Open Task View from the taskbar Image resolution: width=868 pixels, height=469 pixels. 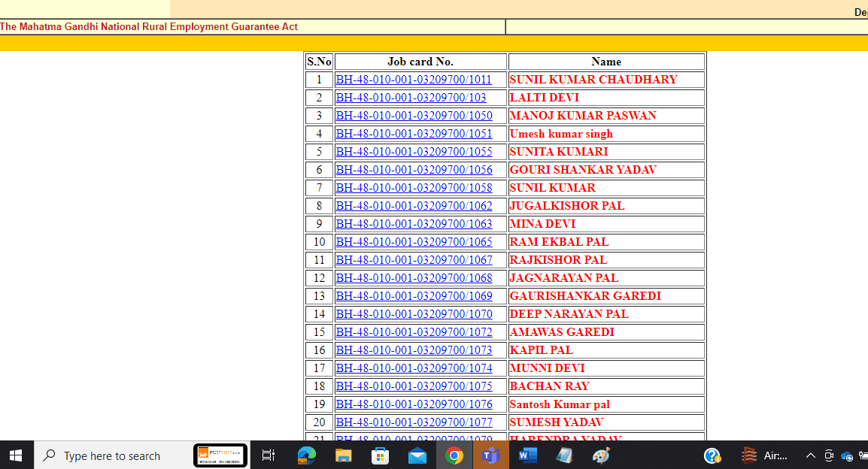click(x=269, y=455)
